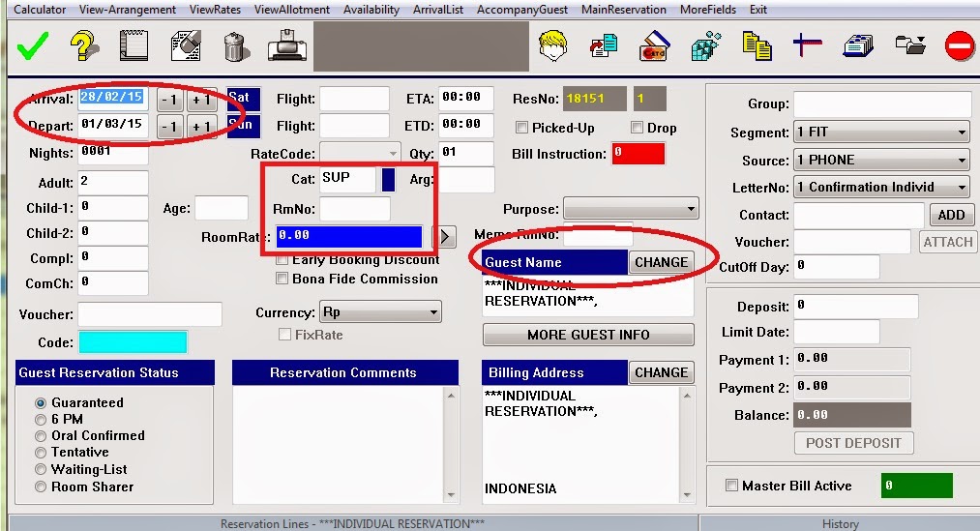The height and width of the screenshot is (531, 980).
Task: Select the Guaranteed radio button
Action: 41,403
